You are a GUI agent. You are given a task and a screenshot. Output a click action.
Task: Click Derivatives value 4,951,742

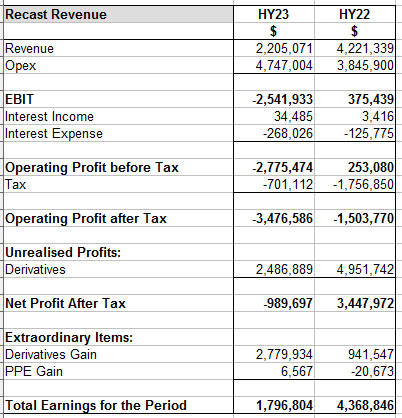tap(365, 270)
